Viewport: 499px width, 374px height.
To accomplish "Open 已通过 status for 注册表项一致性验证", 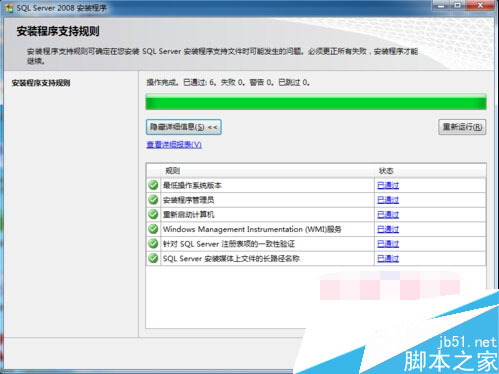I will click(388, 244).
